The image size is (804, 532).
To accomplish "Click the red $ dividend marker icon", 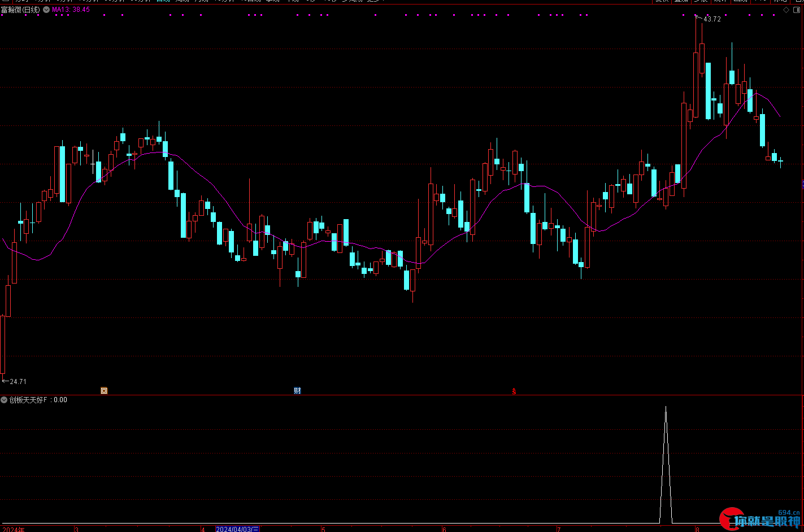I will tap(514, 391).
